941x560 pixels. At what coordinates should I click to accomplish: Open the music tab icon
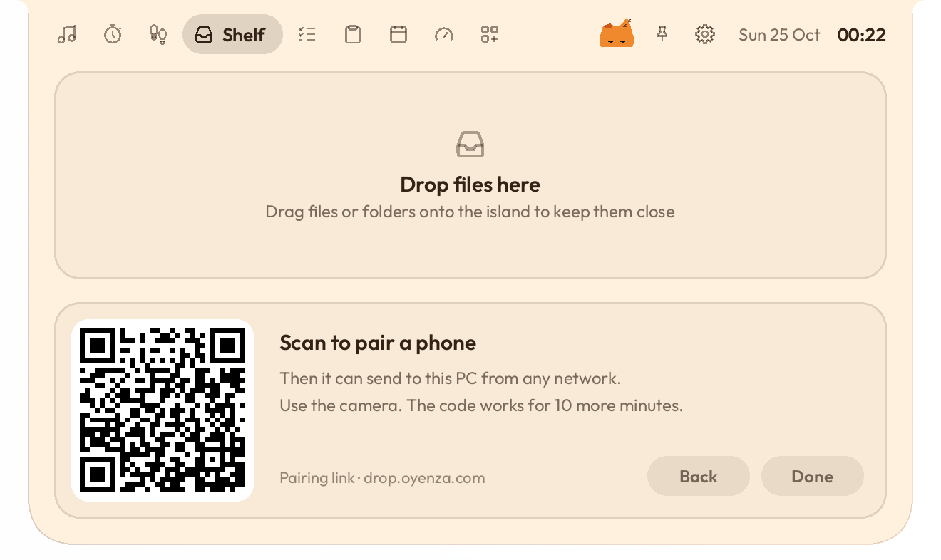point(67,34)
